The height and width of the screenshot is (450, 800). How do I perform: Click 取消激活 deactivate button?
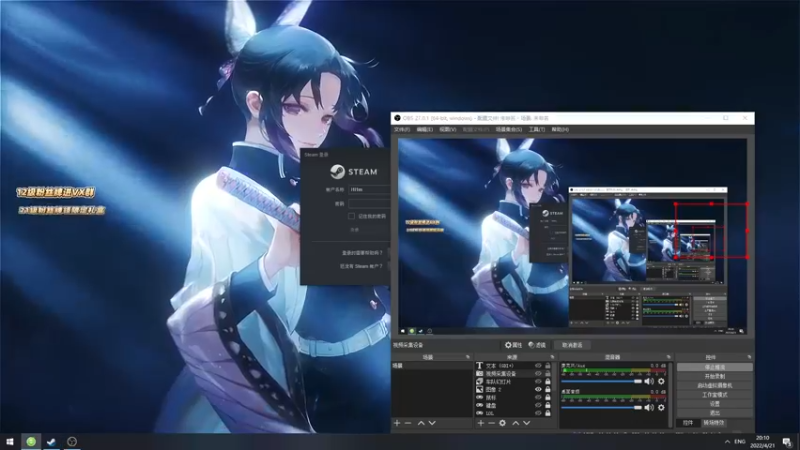pyautogui.click(x=572, y=345)
